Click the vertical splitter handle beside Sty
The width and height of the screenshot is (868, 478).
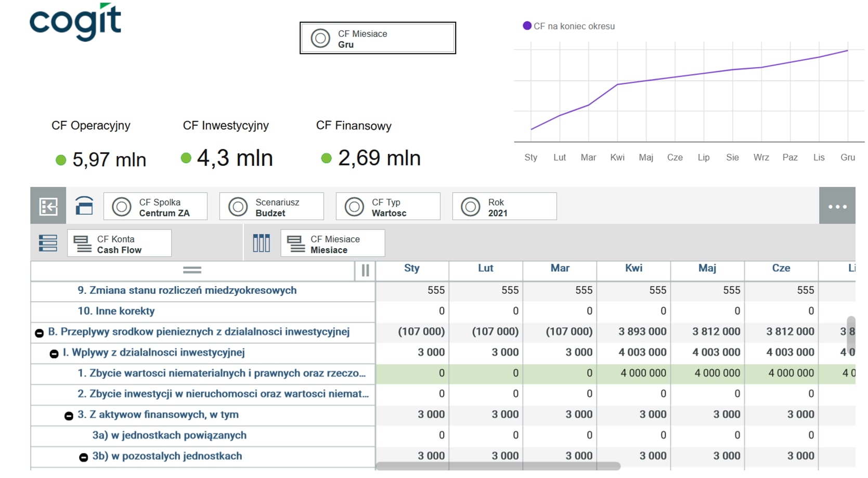click(366, 270)
